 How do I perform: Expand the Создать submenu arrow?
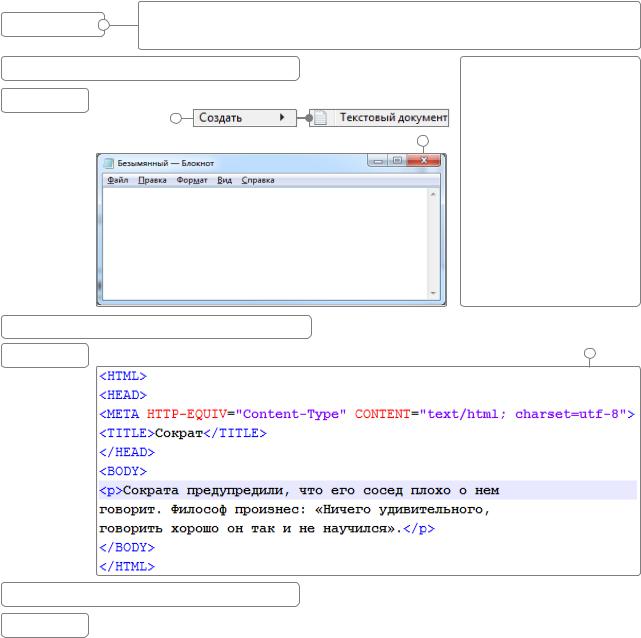tap(282, 117)
